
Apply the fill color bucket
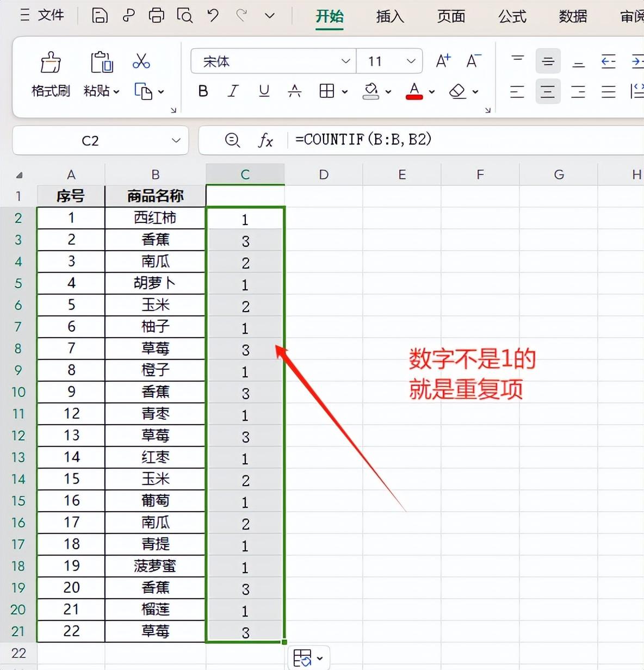[371, 91]
